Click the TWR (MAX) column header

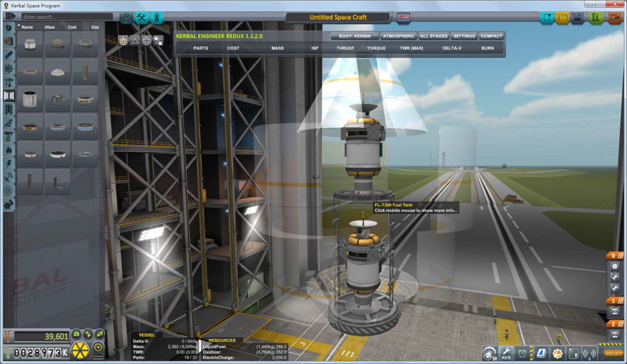[x=411, y=48]
